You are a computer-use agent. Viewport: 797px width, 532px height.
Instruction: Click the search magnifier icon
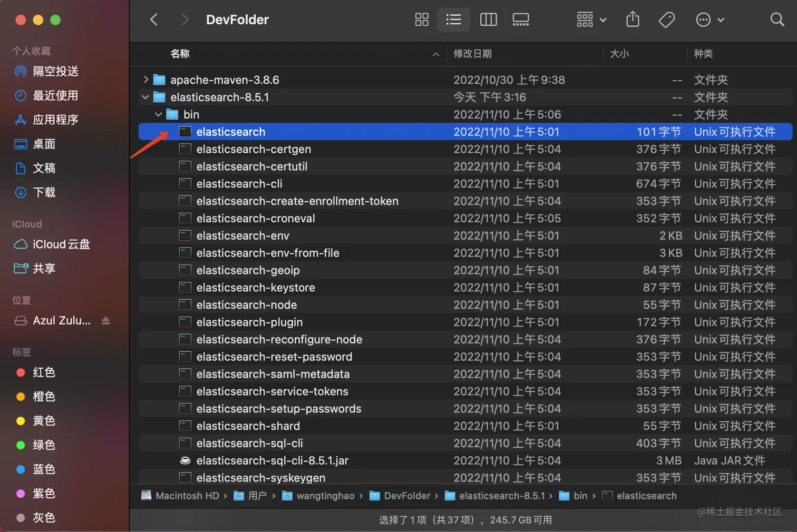tap(777, 20)
